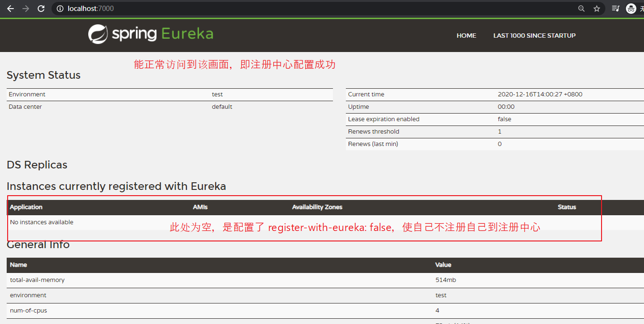Open the HOME navigation link
Image resolution: width=644 pixels, height=324 pixels.
point(466,35)
